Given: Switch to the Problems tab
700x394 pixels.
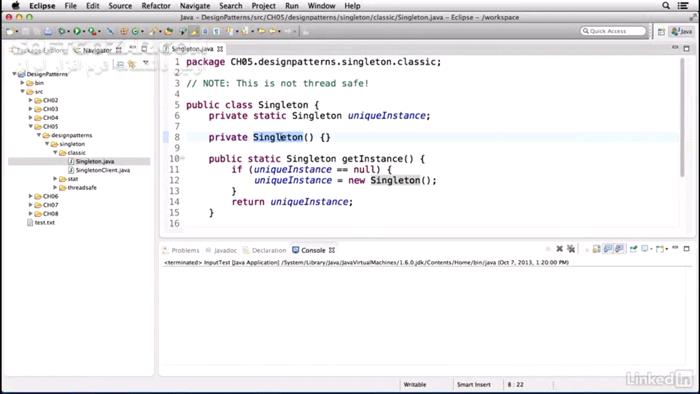Looking at the screenshot, I should tap(181, 250).
